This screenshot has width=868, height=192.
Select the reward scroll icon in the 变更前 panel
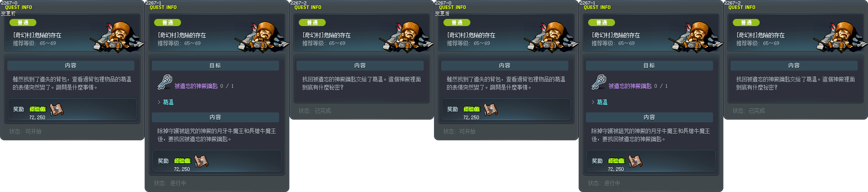[56, 109]
